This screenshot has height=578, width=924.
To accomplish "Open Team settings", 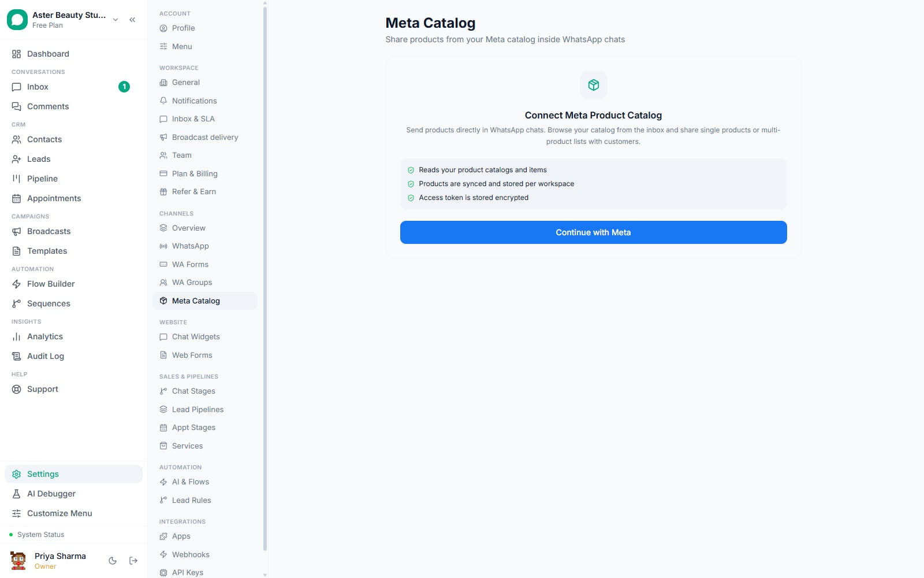I will (204, 155).
